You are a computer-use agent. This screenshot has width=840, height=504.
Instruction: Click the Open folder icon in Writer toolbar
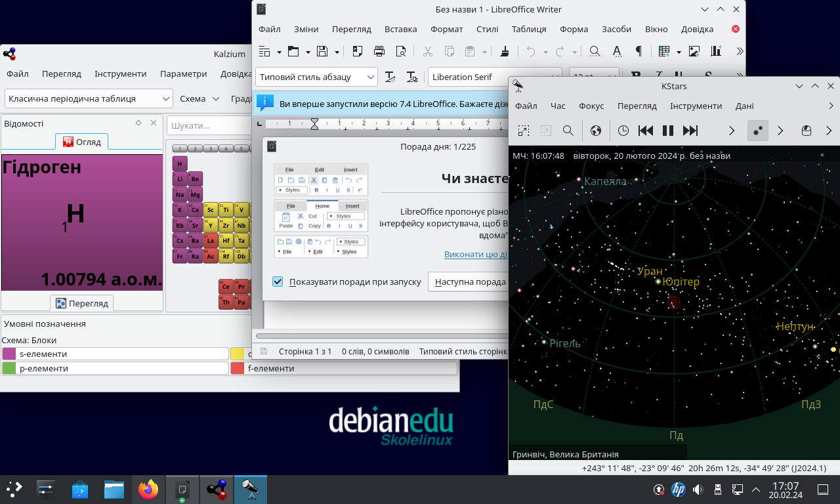point(293,51)
